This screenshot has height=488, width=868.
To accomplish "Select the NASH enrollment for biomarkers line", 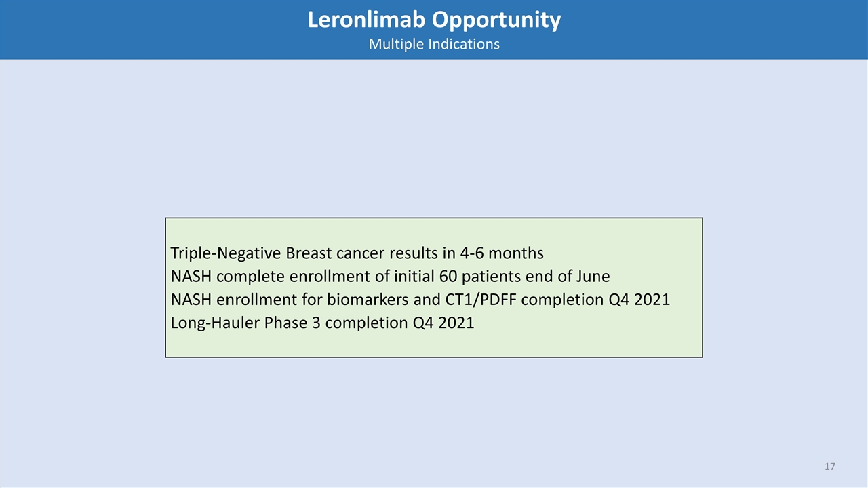I will [x=420, y=300].
